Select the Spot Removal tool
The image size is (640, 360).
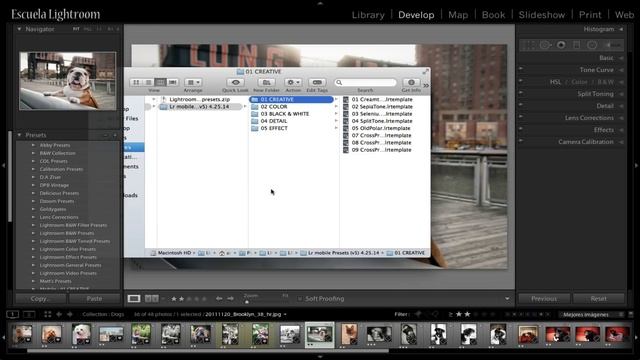pos(545,45)
